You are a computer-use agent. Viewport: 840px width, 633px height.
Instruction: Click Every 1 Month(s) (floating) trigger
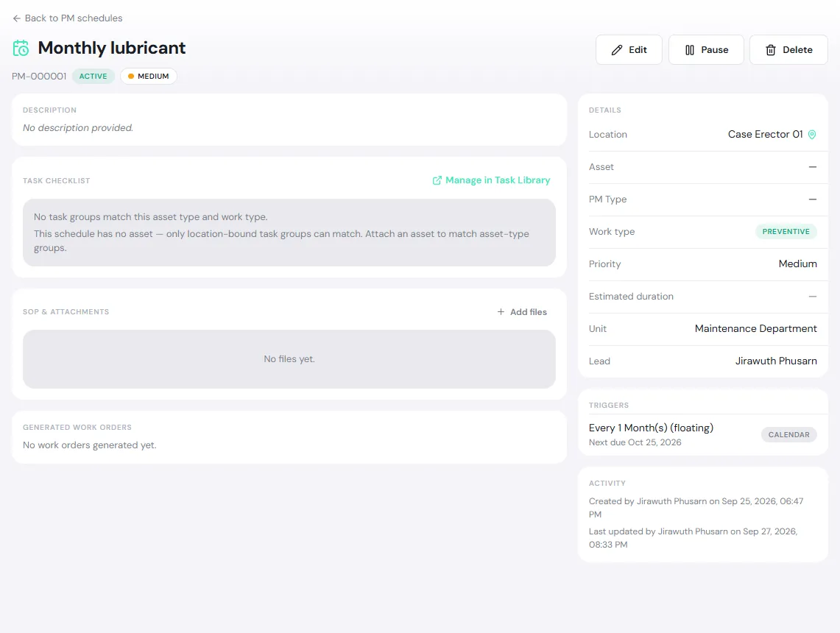(x=651, y=428)
